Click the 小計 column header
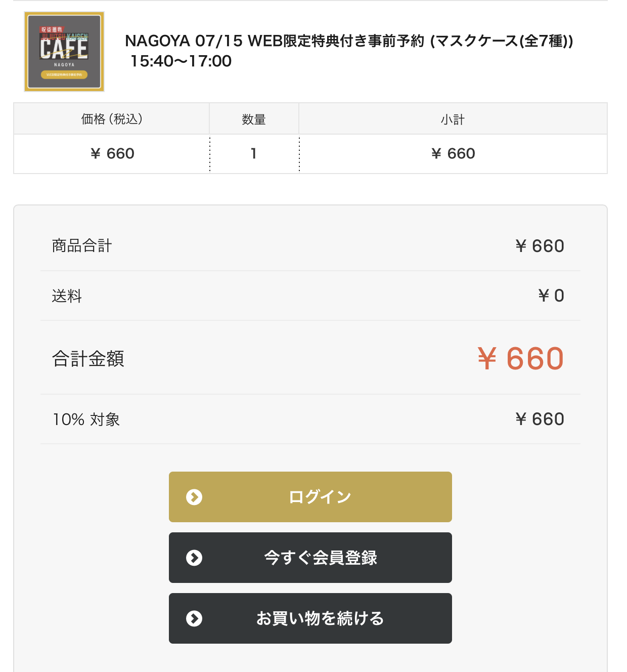This screenshot has height=672, width=627. (x=453, y=119)
